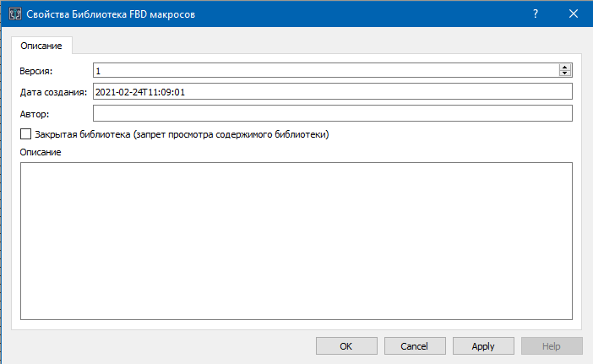The image size is (593, 364).
Task: Focus the empty Автор text field
Action: (x=332, y=113)
